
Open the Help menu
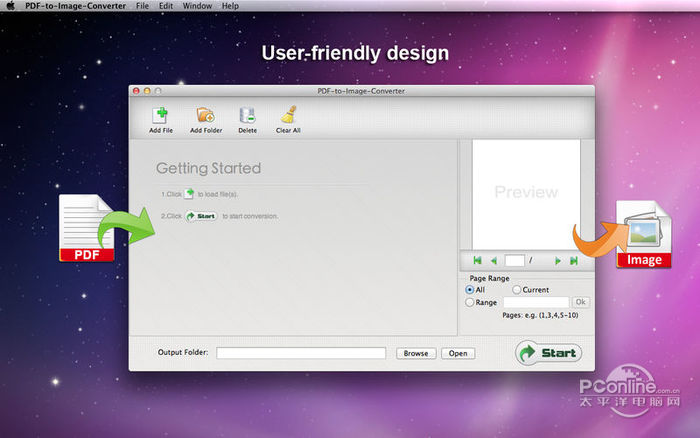coord(230,6)
